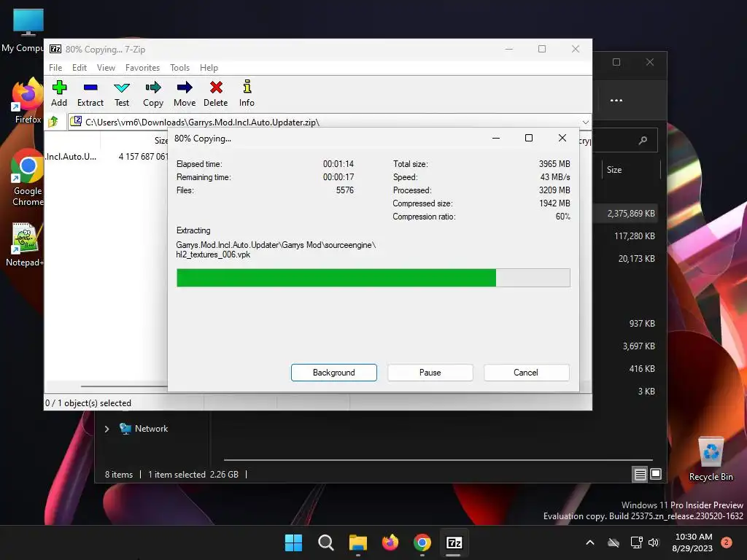The width and height of the screenshot is (747, 560).
Task: Open the Edit menu
Action: pos(80,68)
